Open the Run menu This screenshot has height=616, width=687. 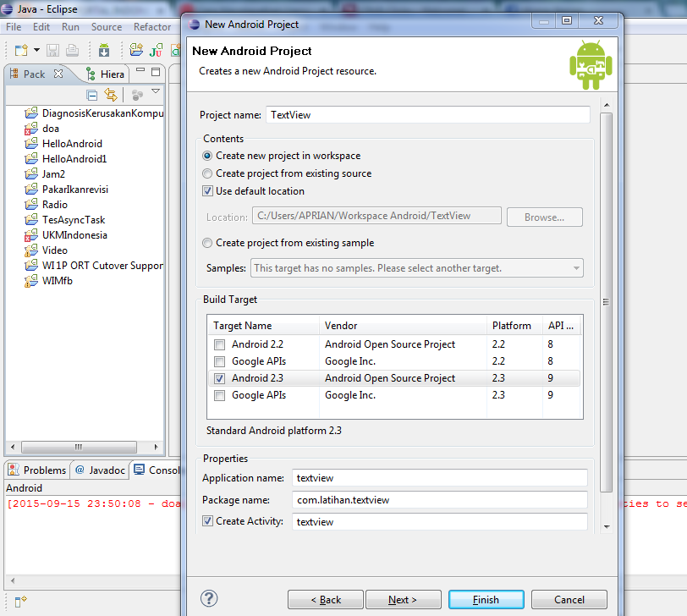70,27
